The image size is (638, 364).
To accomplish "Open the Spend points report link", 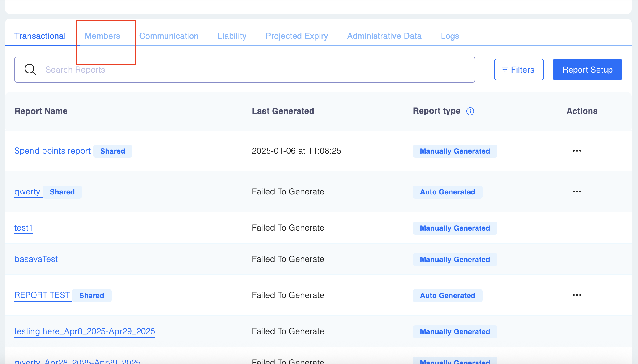I will click(52, 151).
